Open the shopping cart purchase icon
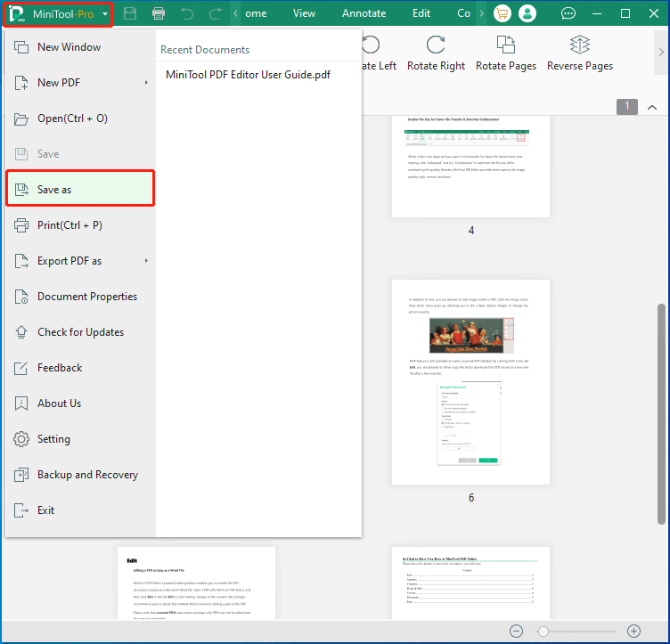Viewport: 670px width, 644px height. point(502,13)
